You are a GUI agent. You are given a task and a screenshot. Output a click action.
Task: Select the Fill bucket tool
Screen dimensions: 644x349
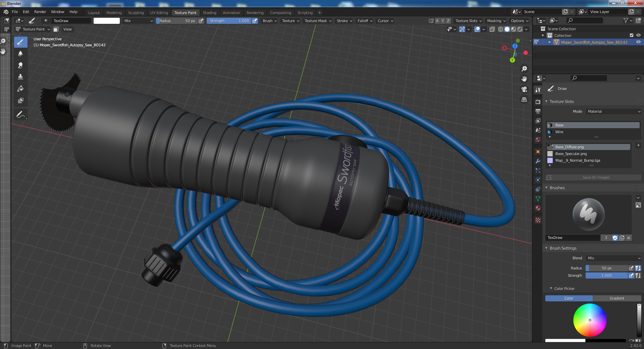pos(20,89)
